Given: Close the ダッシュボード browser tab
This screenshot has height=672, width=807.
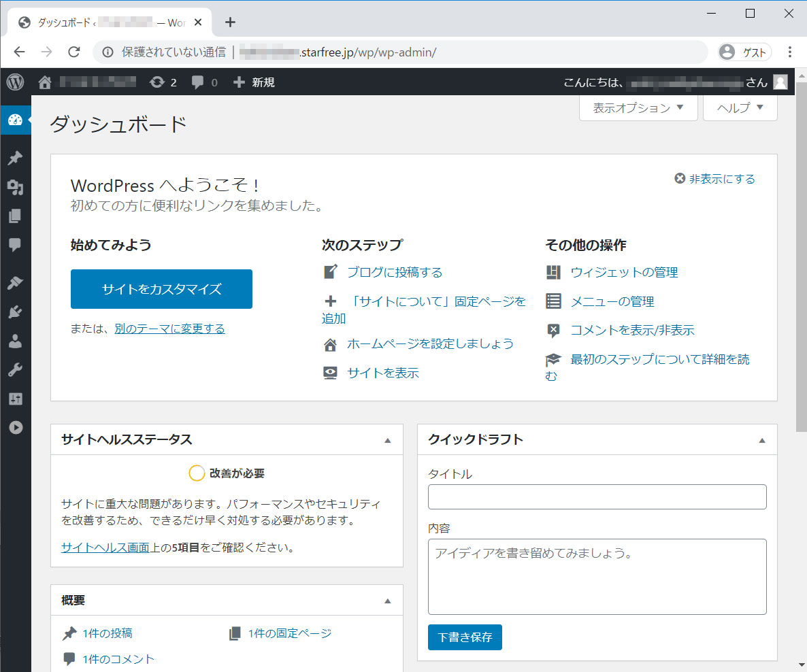Looking at the screenshot, I should coord(198,22).
